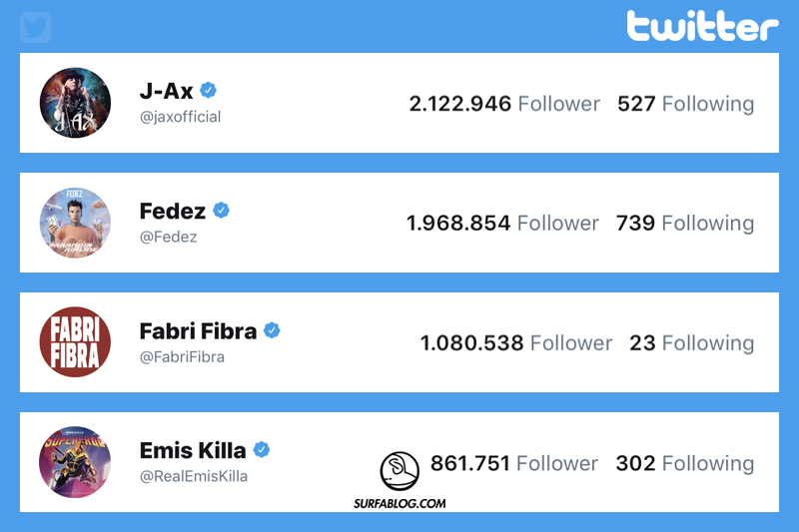Click Fedez's blue verified checkmark
Image resolution: width=799 pixels, height=532 pixels.
tap(222, 211)
